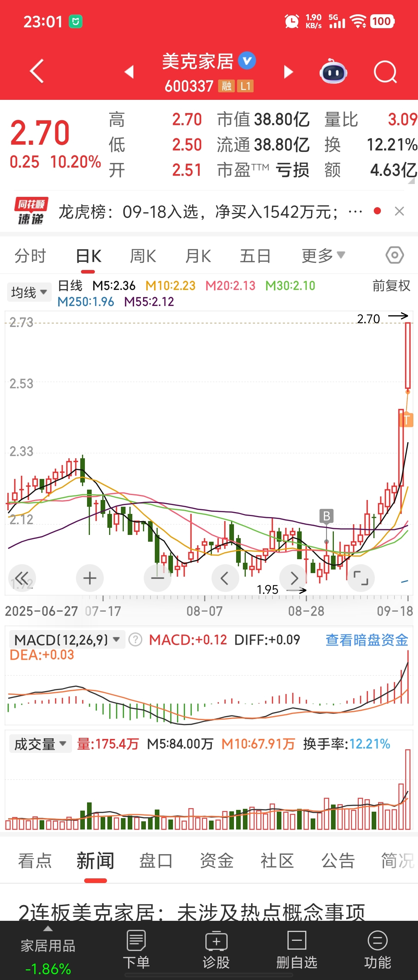
Task: Select the 五日 chart tab
Action: (x=255, y=256)
